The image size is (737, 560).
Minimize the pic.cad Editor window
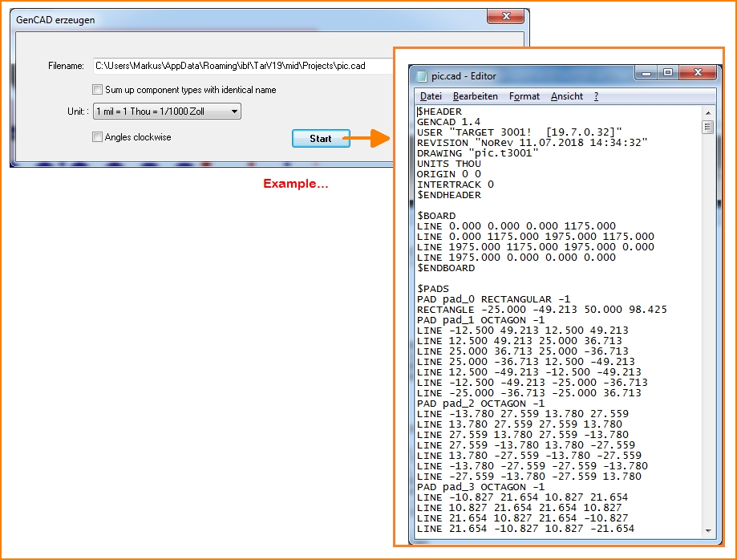(x=645, y=72)
